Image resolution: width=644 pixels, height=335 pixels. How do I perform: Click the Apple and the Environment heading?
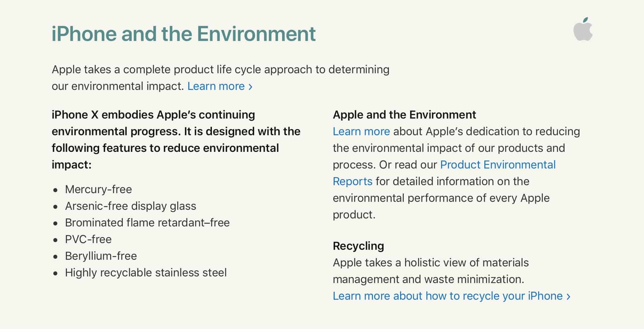(x=404, y=115)
